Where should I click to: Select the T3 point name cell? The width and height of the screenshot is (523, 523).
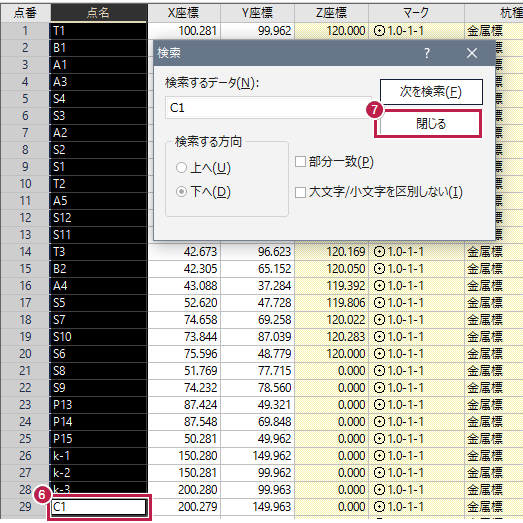(x=99, y=251)
